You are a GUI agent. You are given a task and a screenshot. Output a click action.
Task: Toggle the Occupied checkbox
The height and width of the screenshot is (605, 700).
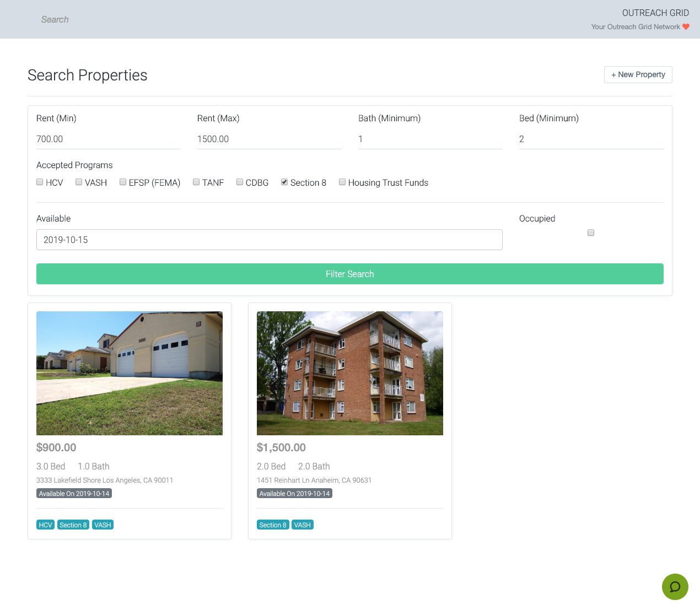pos(591,233)
